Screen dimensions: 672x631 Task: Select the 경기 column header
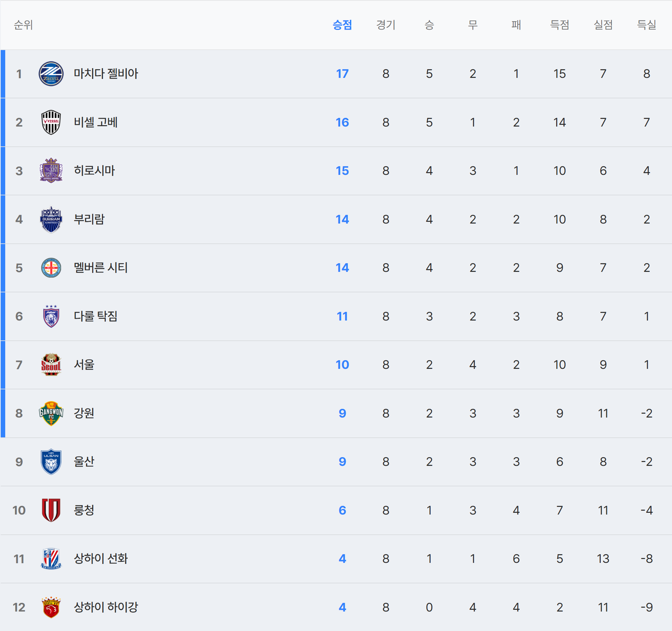click(385, 25)
